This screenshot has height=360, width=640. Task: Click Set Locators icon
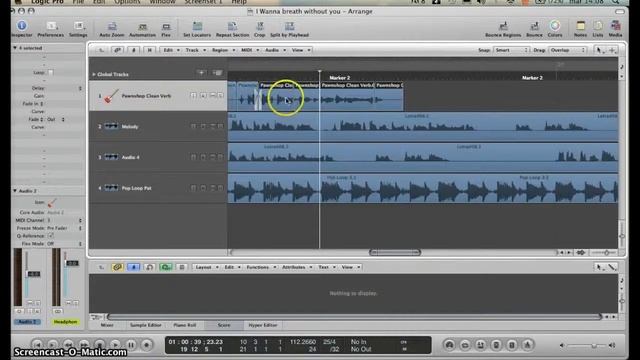click(197, 27)
